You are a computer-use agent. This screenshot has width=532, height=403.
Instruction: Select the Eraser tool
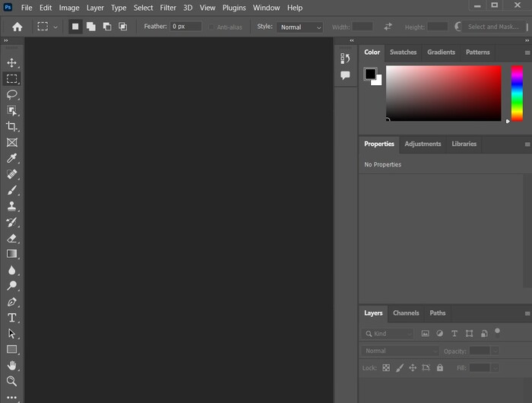[11, 238]
